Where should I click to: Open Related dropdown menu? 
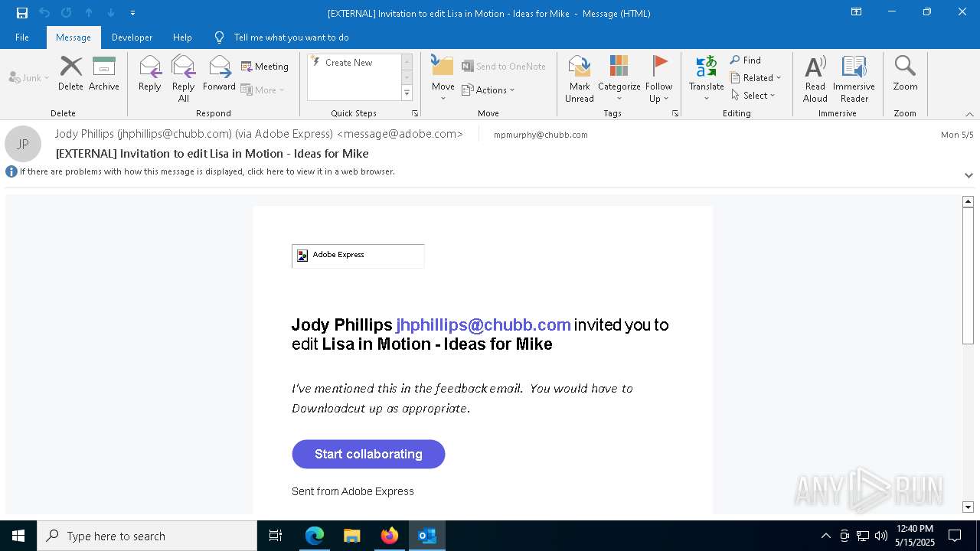point(756,78)
